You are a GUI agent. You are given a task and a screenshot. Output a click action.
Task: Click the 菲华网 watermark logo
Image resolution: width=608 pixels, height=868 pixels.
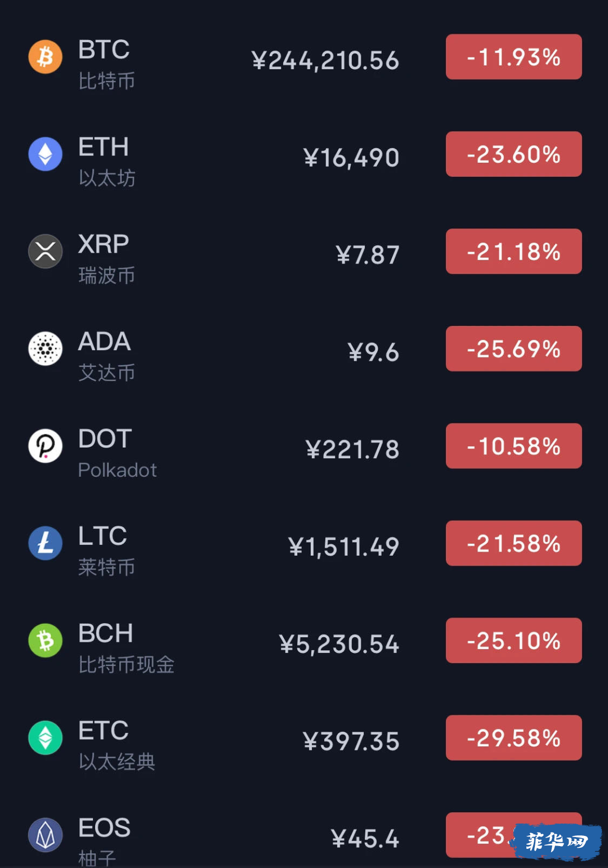[556, 842]
